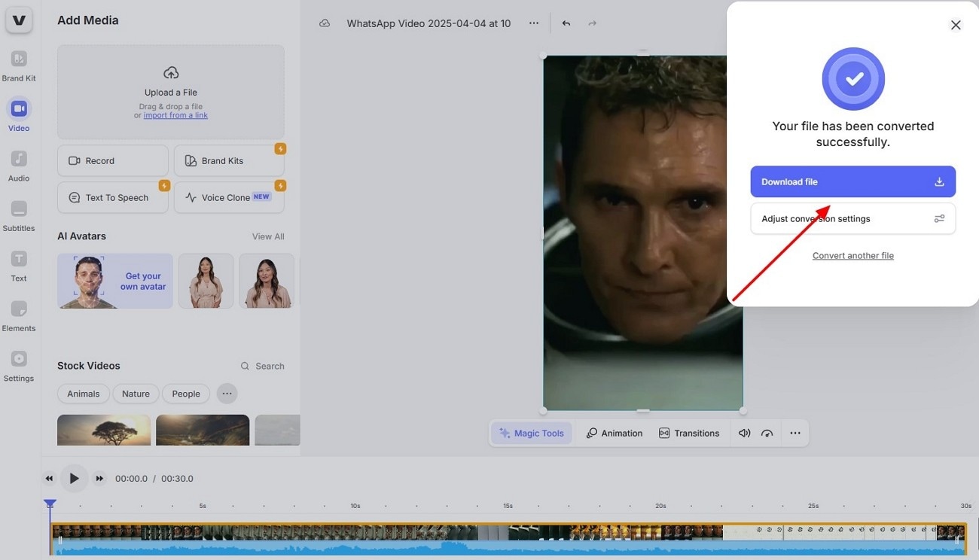979x560 pixels.
Task: Click the Upload a File drop area
Action: (x=171, y=92)
